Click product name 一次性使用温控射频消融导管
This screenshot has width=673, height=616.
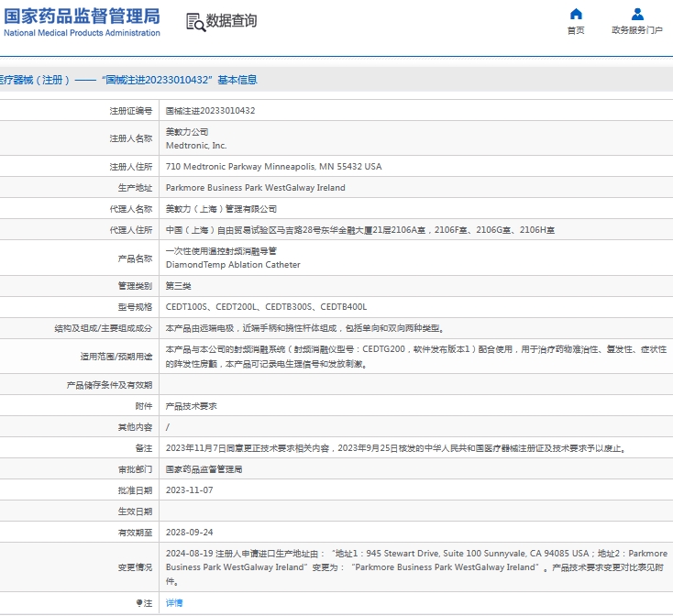click(221, 251)
